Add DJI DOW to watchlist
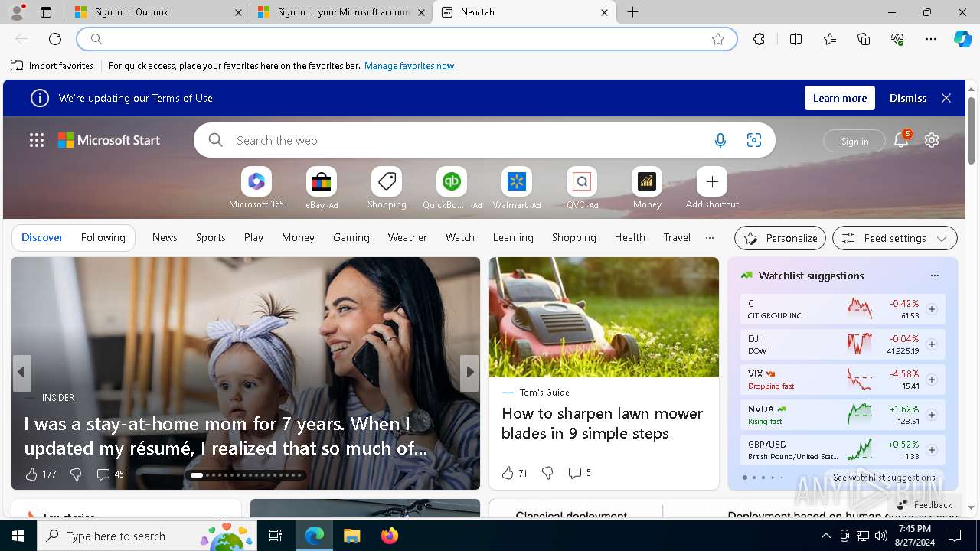Viewport: 980px width, 551px height. (932, 344)
